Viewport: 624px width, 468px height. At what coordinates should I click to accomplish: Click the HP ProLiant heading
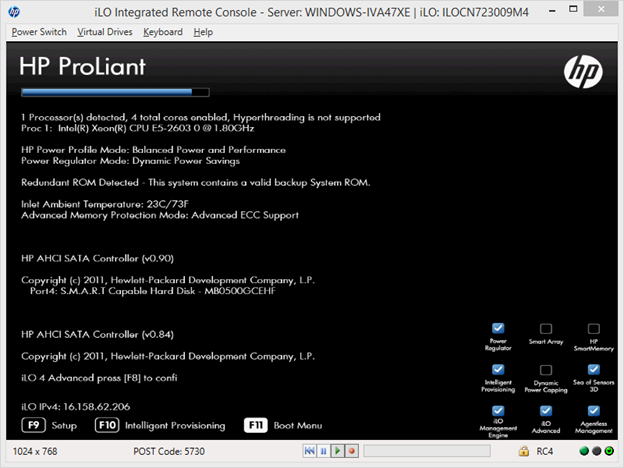click(82, 66)
